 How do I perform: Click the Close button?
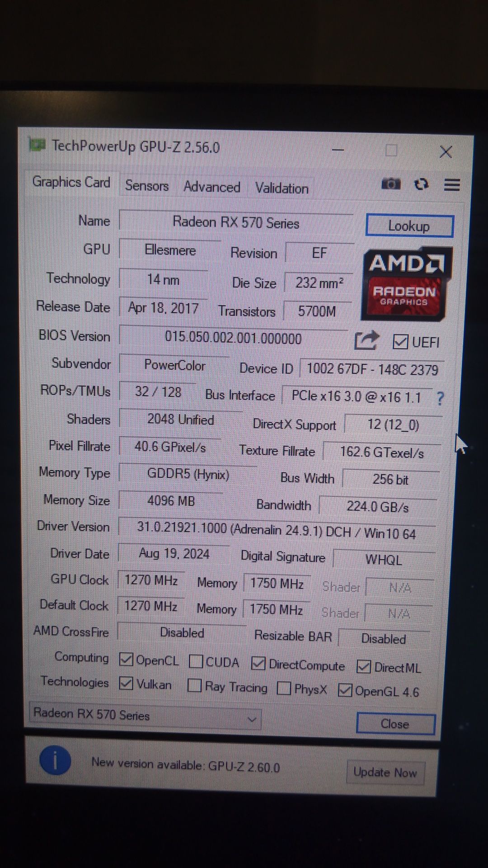click(395, 724)
